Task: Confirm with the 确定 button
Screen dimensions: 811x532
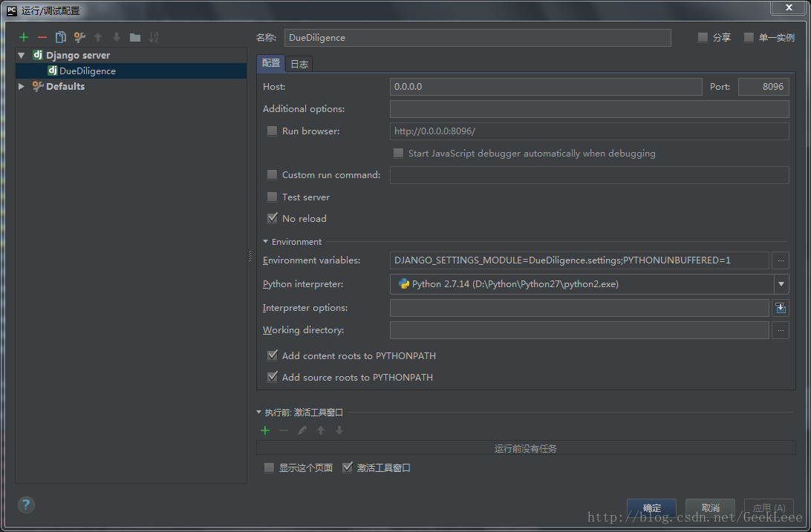Action: pyautogui.click(x=652, y=508)
